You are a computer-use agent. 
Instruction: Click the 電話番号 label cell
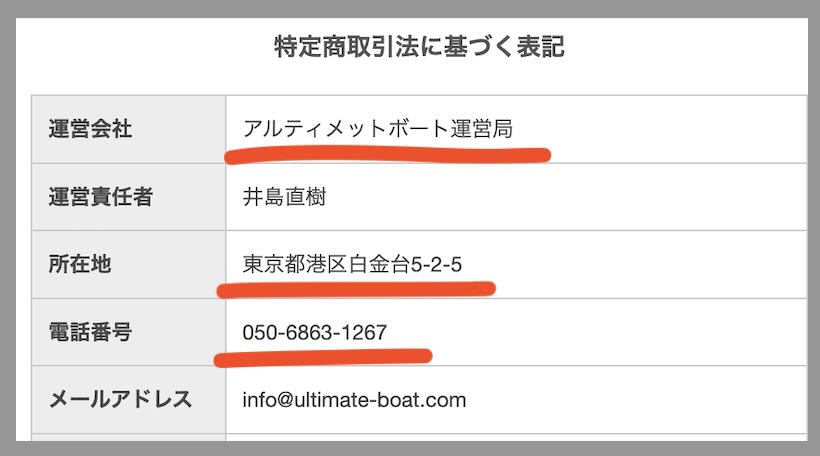click(91, 333)
